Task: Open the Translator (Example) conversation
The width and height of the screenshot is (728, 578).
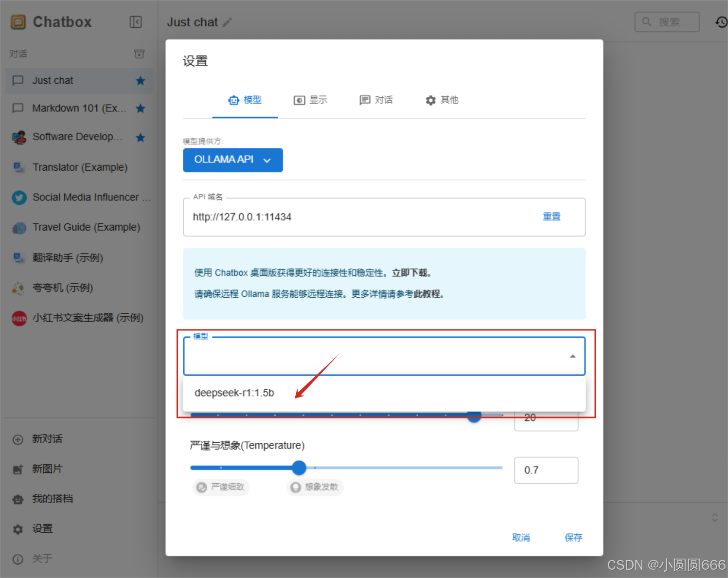Action: (x=79, y=167)
